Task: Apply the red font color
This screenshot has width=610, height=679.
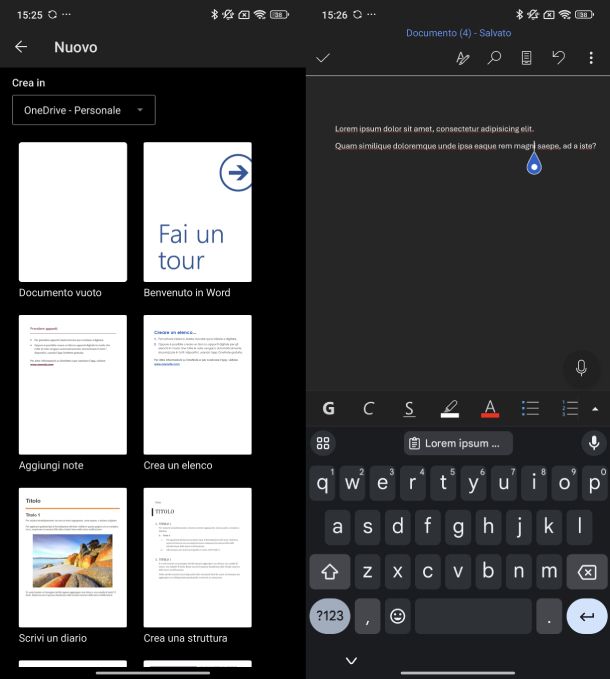Action: click(490, 408)
